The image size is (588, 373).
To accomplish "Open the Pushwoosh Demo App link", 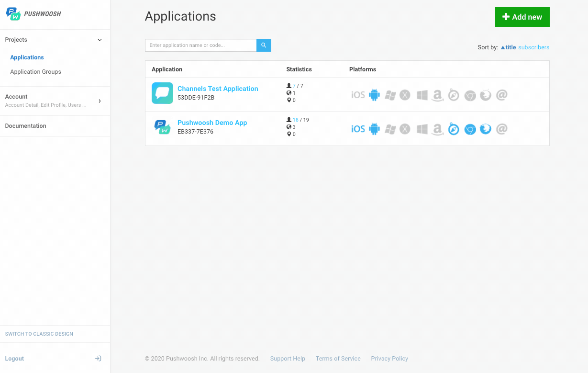I will pyautogui.click(x=212, y=123).
